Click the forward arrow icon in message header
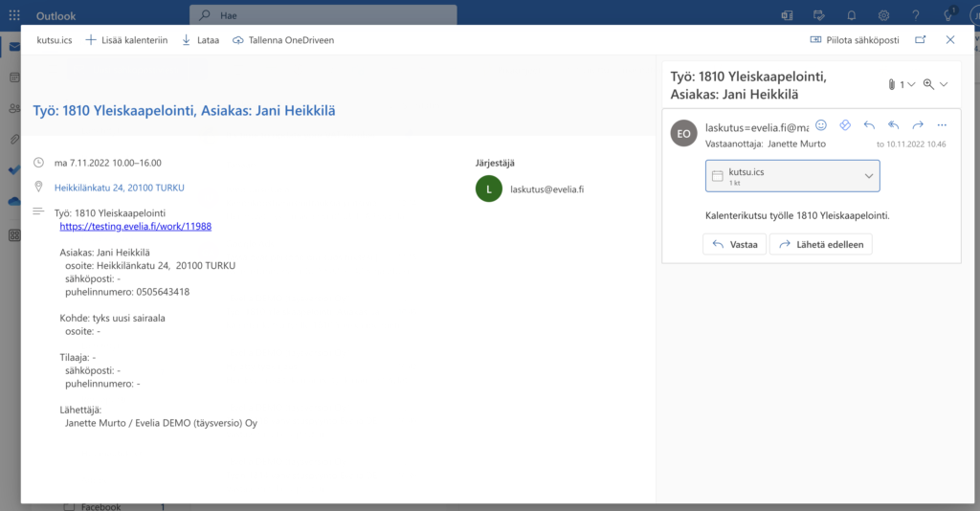Image resolution: width=980 pixels, height=511 pixels. [918, 125]
